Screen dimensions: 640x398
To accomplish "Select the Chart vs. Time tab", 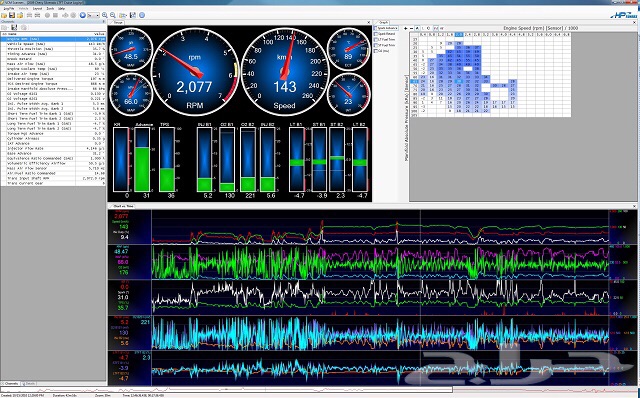I will tap(122, 206).
